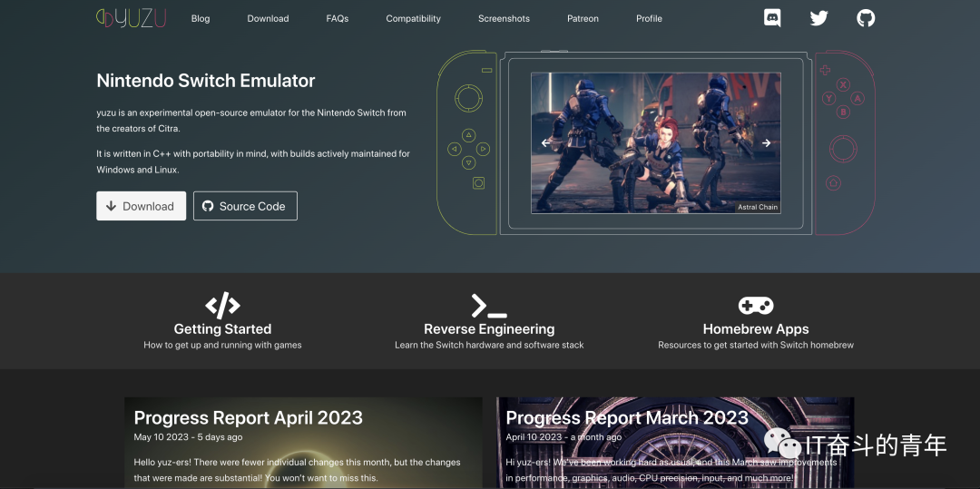Click the Nintendo Switch Emulator heading
Image resolution: width=980 pixels, height=489 pixels.
click(x=206, y=81)
